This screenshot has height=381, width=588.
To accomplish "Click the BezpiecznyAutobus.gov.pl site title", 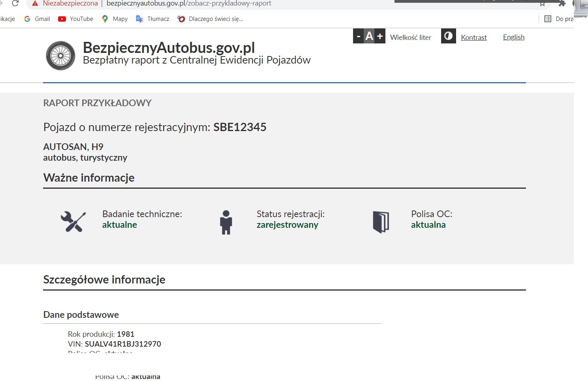I will coord(169,48).
